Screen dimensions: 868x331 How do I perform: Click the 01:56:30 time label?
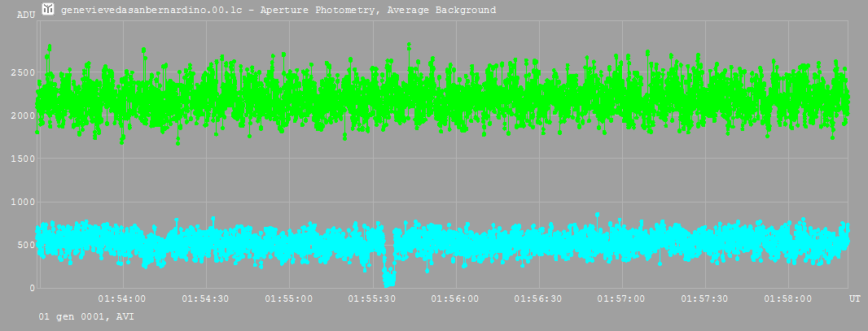[538, 299]
